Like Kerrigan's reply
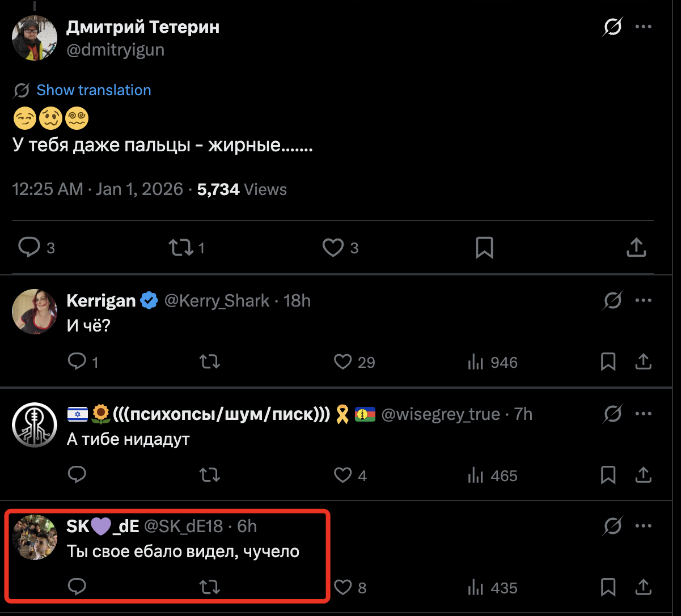The image size is (681, 616). pos(343,362)
